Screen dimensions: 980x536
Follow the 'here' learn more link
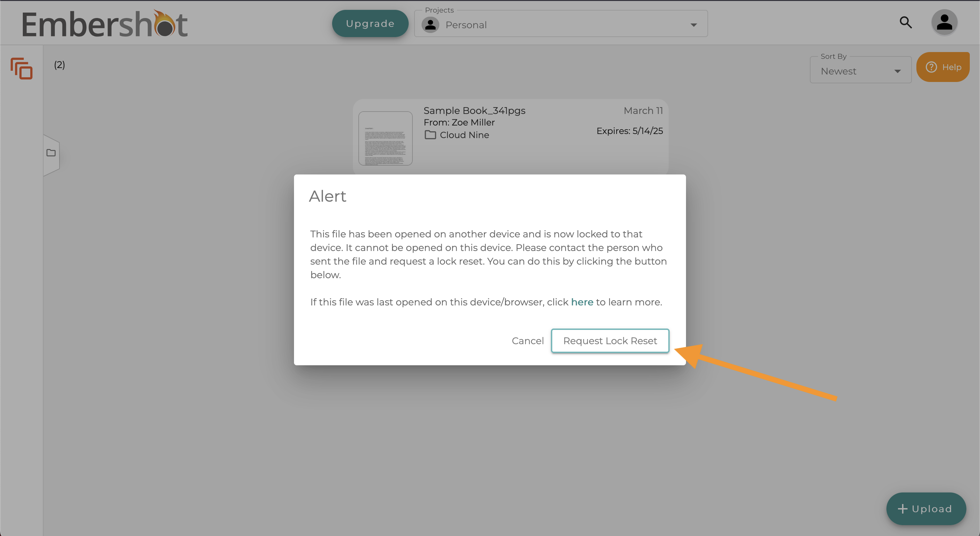coord(582,302)
